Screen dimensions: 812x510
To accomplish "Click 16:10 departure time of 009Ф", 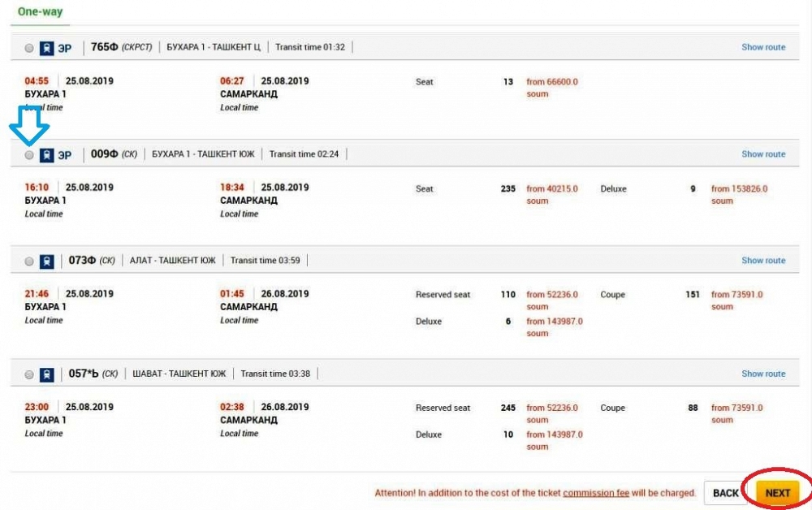I will pyautogui.click(x=37, y=187).
